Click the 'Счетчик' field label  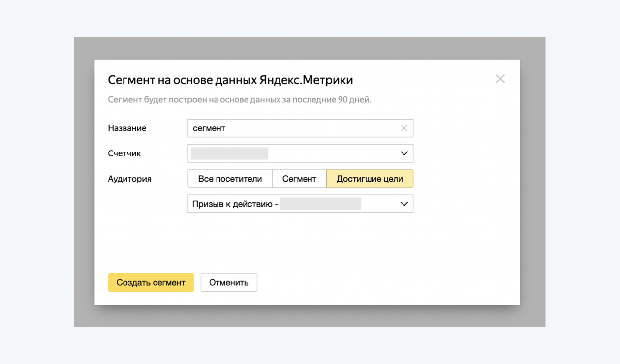[124, 153]
